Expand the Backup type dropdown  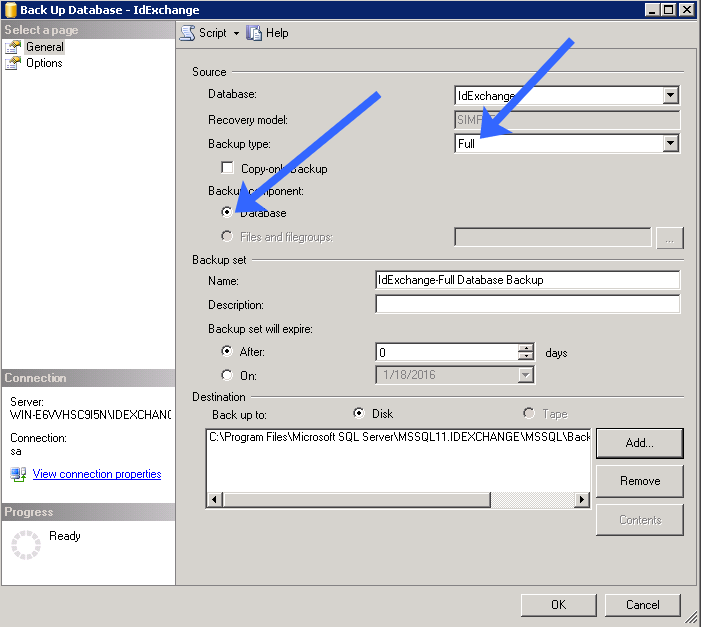coord(670,144)
